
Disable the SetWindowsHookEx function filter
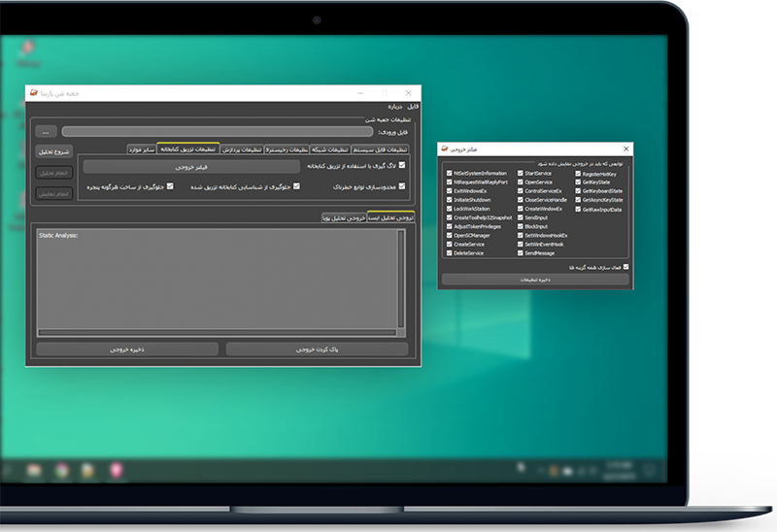tap(520, 236)
